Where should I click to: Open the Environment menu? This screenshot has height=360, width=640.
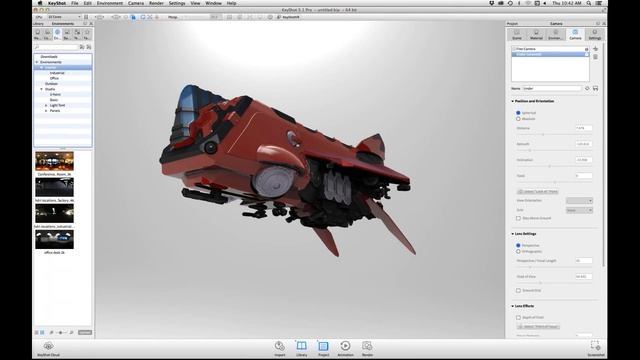(x=110, y=3)
